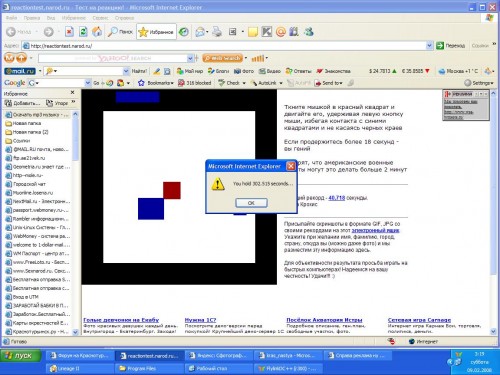500x375 pixels.
Task: Click the Mail envelope icon
Action: (x=200, y=32)
